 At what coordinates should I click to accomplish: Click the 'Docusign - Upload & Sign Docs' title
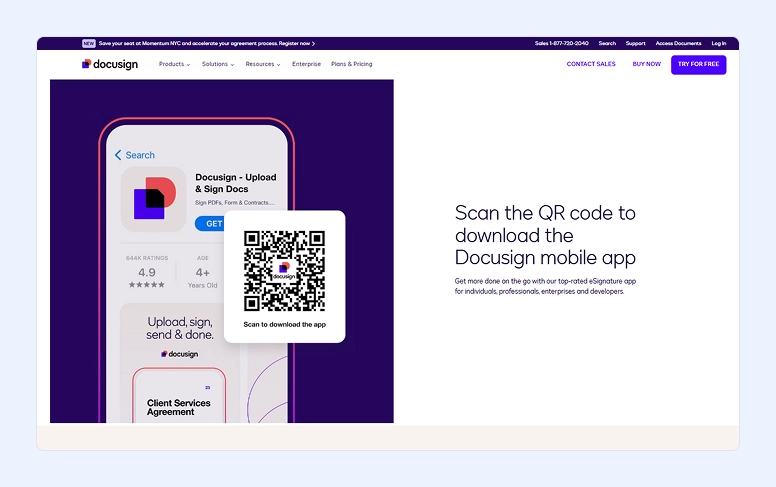[x=236, y=183]
